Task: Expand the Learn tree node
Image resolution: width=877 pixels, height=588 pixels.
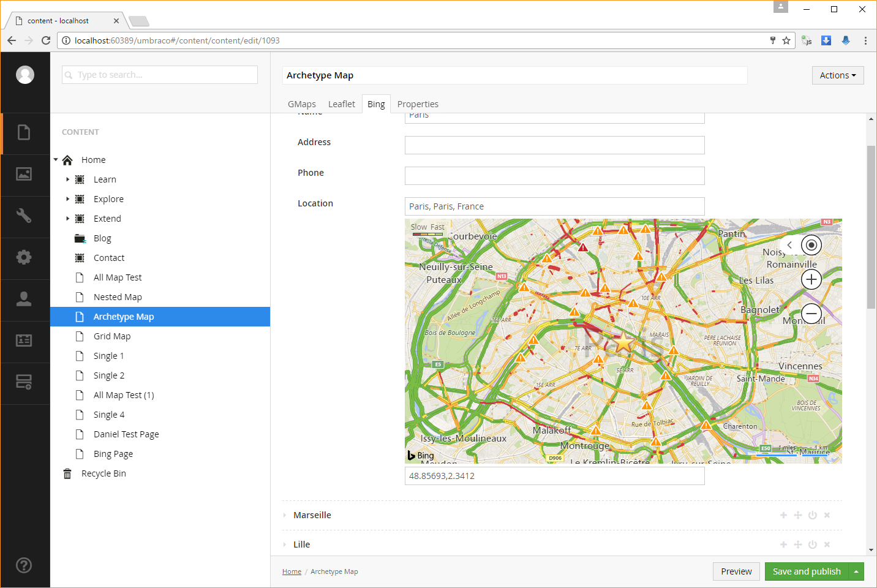Action: (67, 179)
